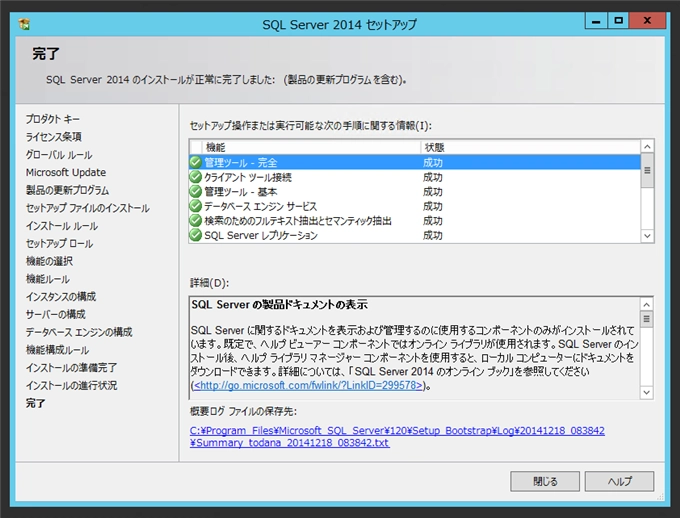The image size is (680, 518).
Task: Click the サーバーの構成 step in sidebar
Action: [x=56, y=314]
